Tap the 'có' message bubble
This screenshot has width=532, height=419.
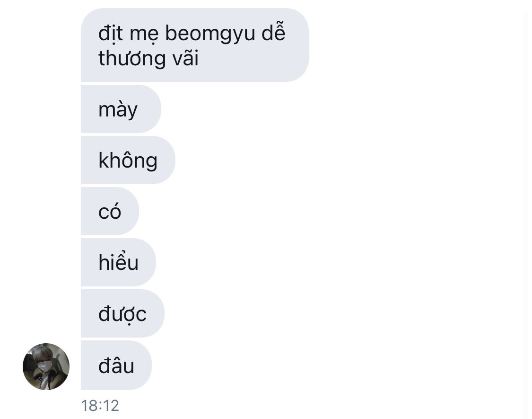tap(110, 211)
